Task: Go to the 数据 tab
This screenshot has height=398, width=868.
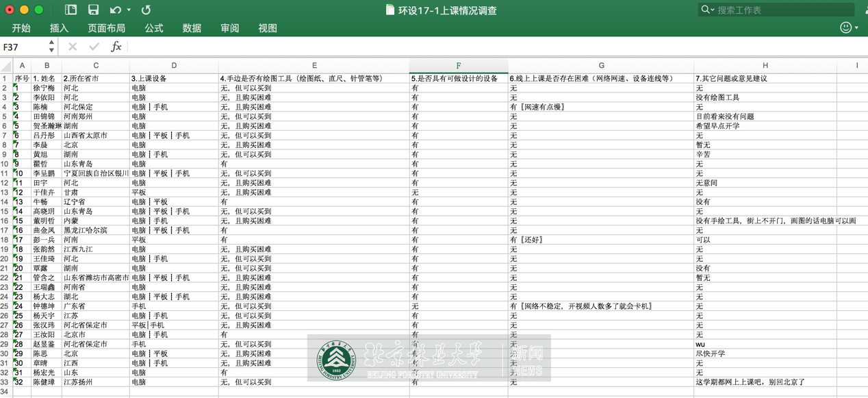Action: [x=192, y=28]
